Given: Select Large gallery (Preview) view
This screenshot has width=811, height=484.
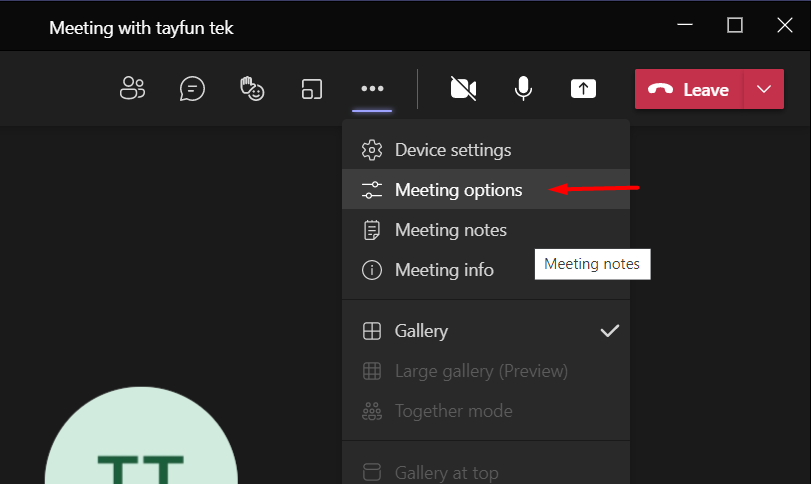Looking at the screenshot, I should click(481, 371).
